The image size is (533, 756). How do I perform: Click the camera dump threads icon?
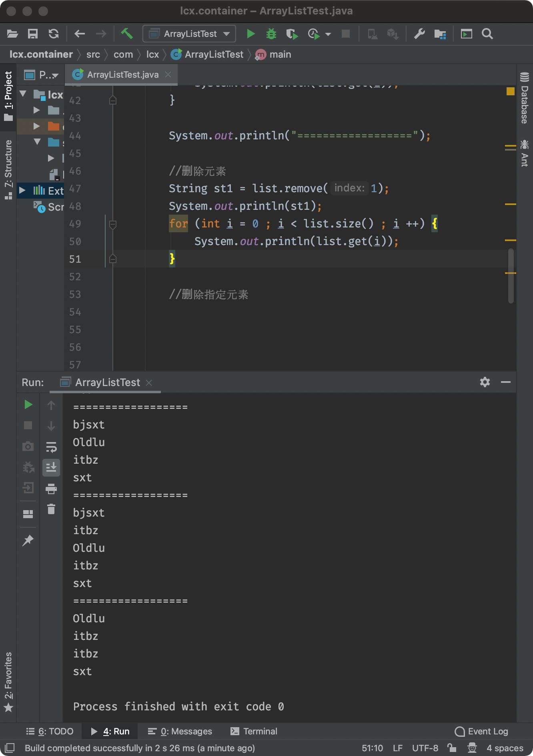tap(28, 446)
